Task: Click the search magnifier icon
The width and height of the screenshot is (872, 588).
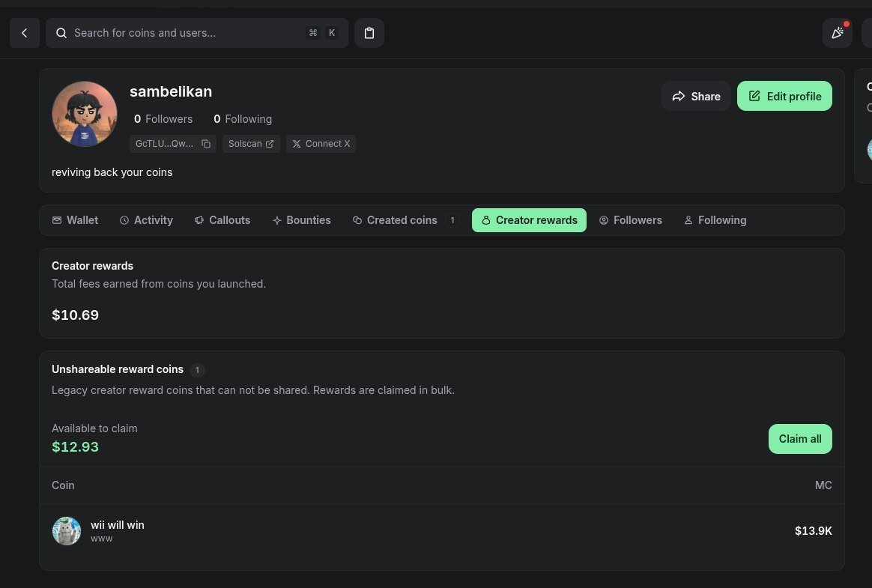Action: click(x=61, y=33)
